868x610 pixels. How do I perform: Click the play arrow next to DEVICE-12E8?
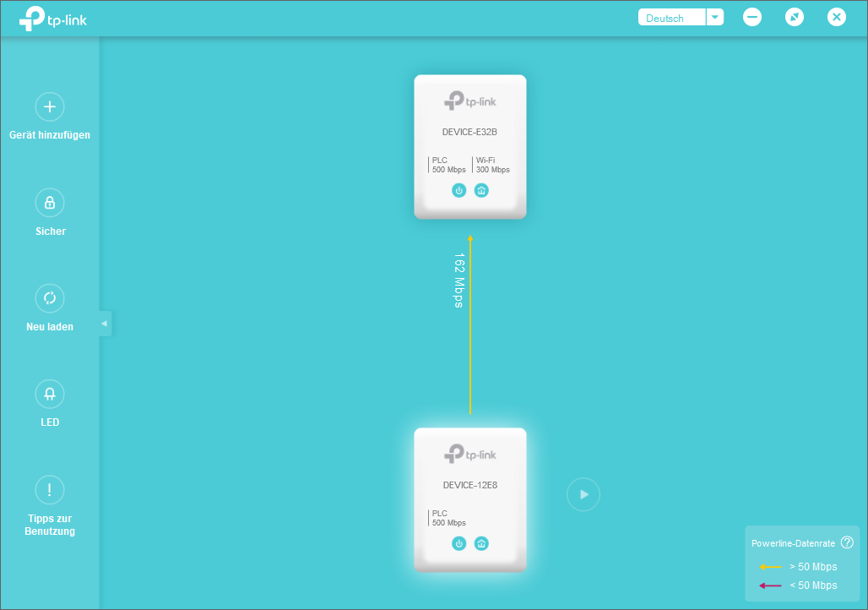[x=583, y=494]
